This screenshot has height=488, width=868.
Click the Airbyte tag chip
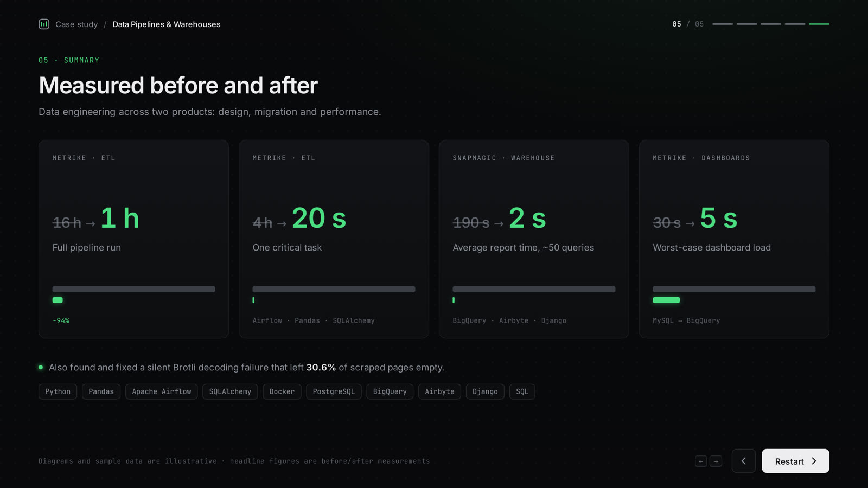[440, 391]
